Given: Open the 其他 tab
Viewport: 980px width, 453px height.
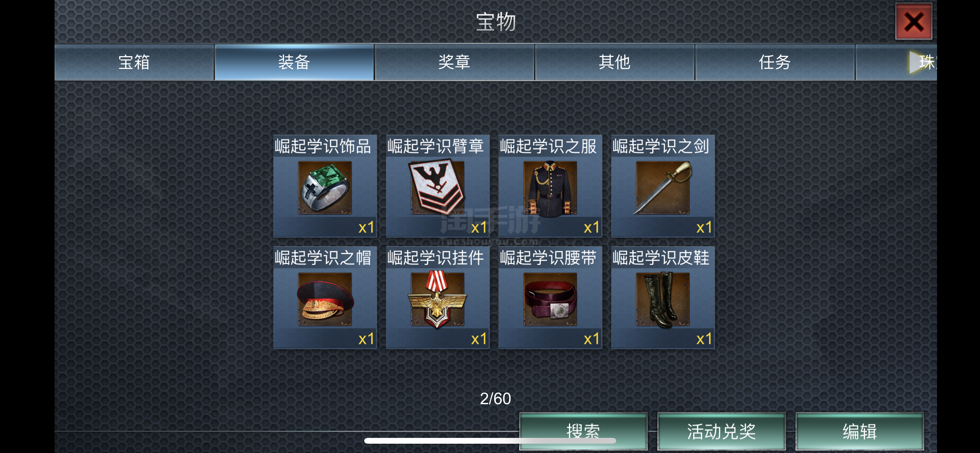Looking at the screenshot, I should (x=615, y=62).
